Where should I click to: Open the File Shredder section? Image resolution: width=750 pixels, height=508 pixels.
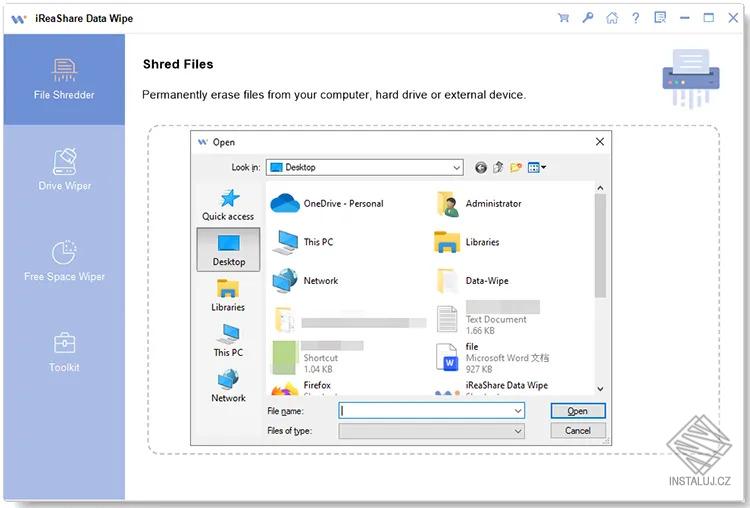pyautogui.click(x=64, y=79)
